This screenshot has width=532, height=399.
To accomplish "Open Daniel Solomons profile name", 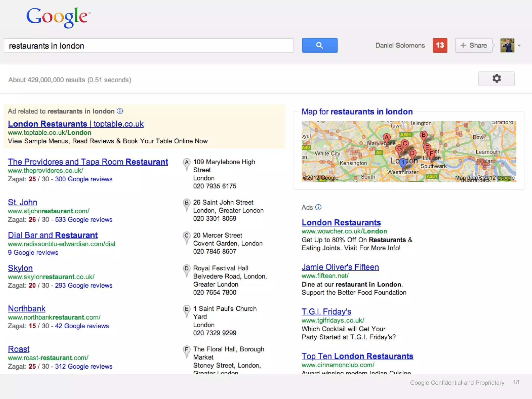I will pos(400,45).
